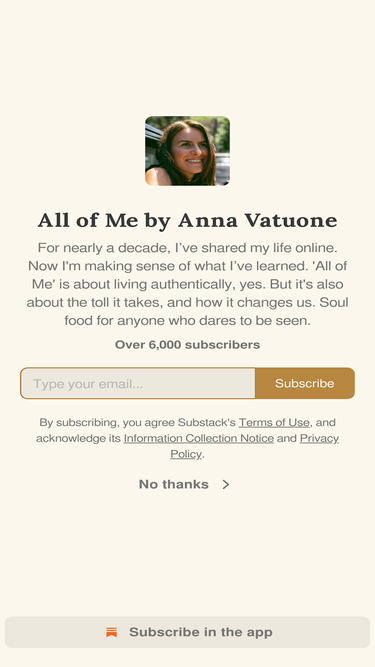375x667 pixels.
Task: Click the "Over 6,000 subscribers" label
Action: [x=188, y=345]
